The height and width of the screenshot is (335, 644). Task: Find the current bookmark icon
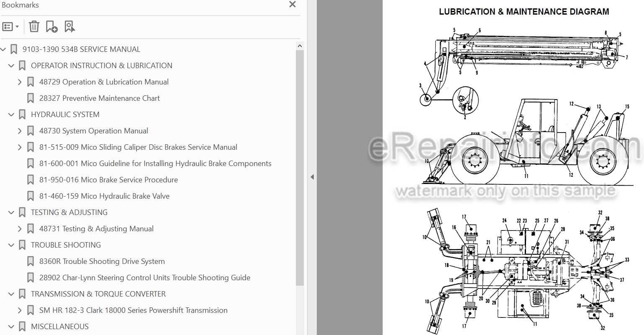[x=70, y=27]
